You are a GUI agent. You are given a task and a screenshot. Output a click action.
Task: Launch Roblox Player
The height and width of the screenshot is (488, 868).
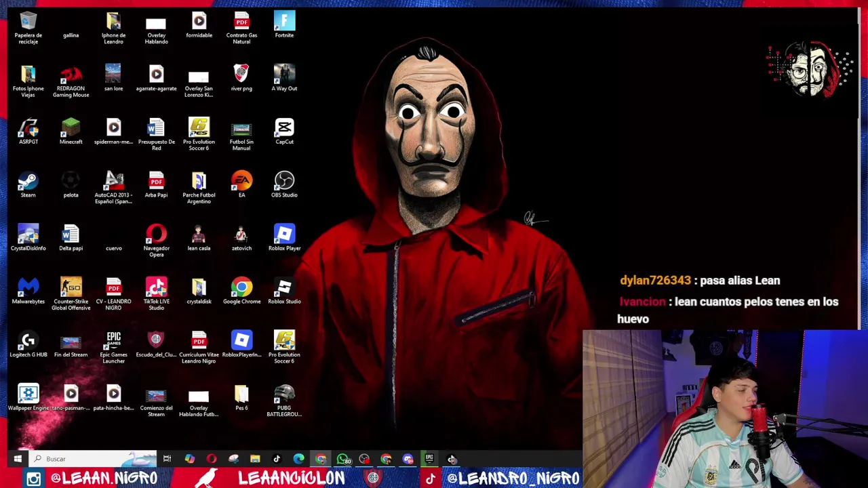[284, 237]
